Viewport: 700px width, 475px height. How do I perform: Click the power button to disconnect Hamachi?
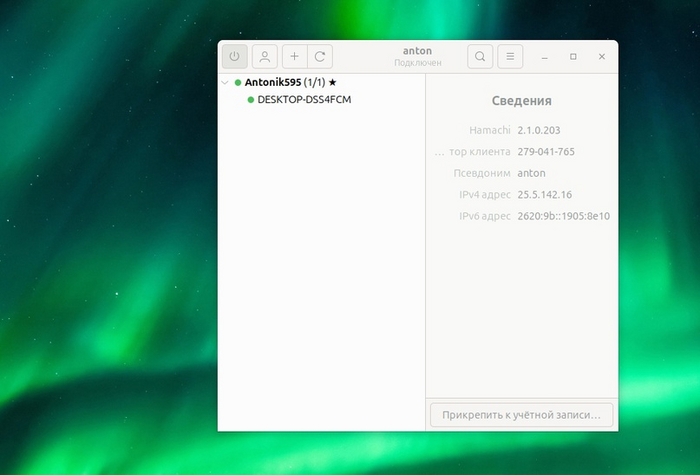(x=234, y=57)
